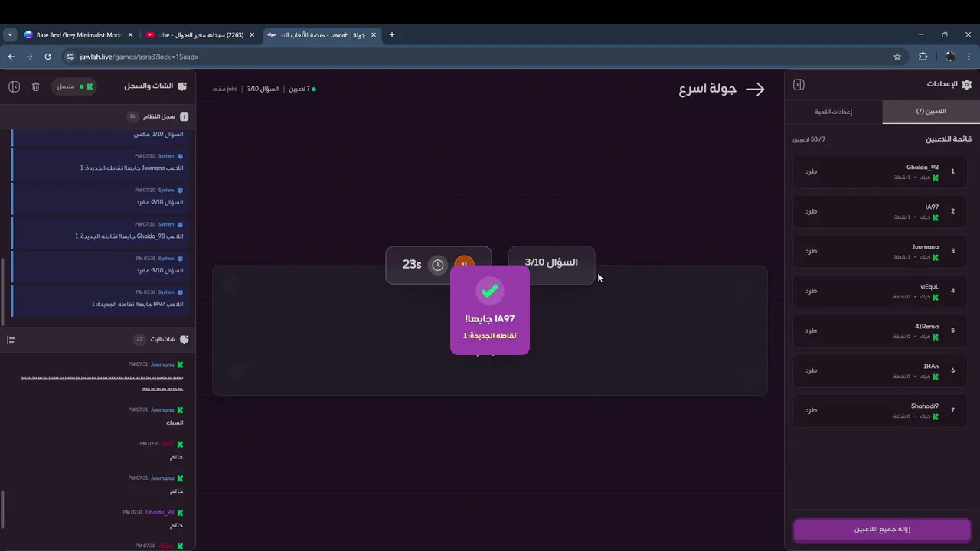Pause the game timer
This screenshot has width=980, height=551.
[x=464, y=265]
